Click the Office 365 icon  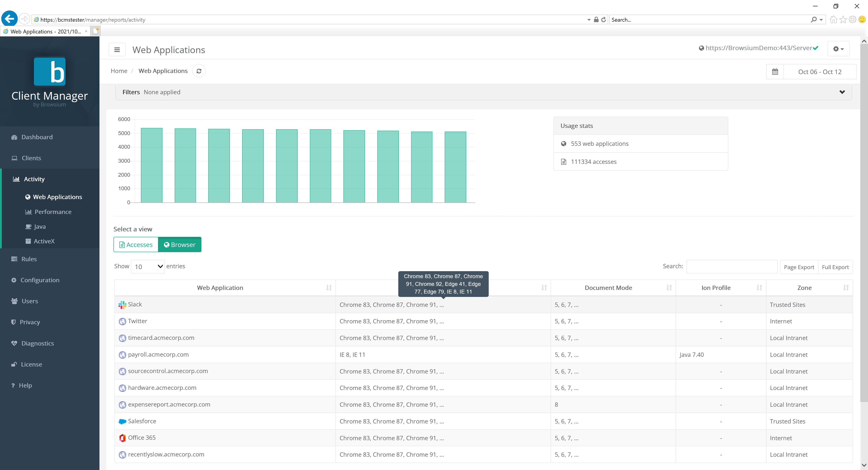pos(122,438)
